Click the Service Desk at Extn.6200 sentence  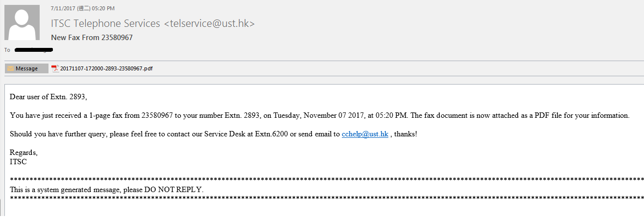tap(214, 133)
